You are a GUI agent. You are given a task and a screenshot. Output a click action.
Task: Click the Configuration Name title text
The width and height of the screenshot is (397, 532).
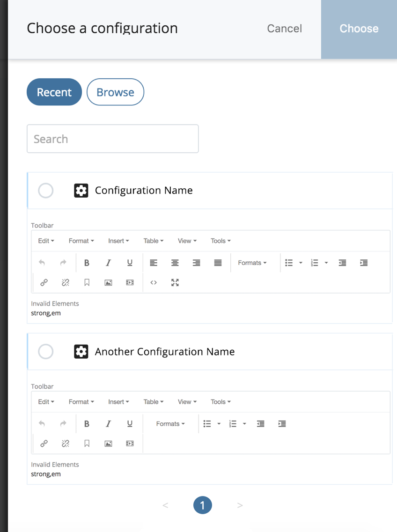pos(144,190)
